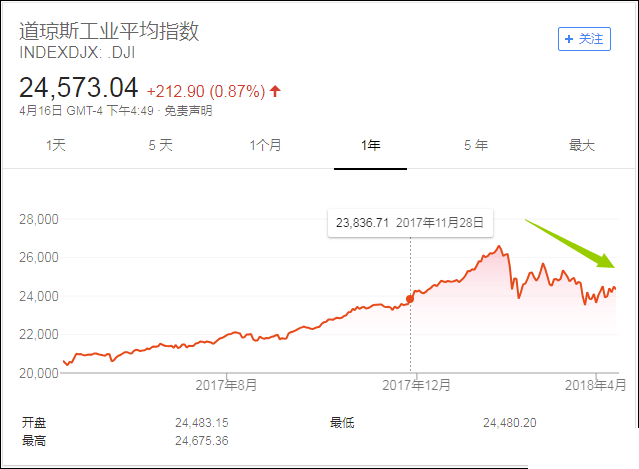
Task: Show the 5 年 chart range
Action: click(x=476, y=146)
